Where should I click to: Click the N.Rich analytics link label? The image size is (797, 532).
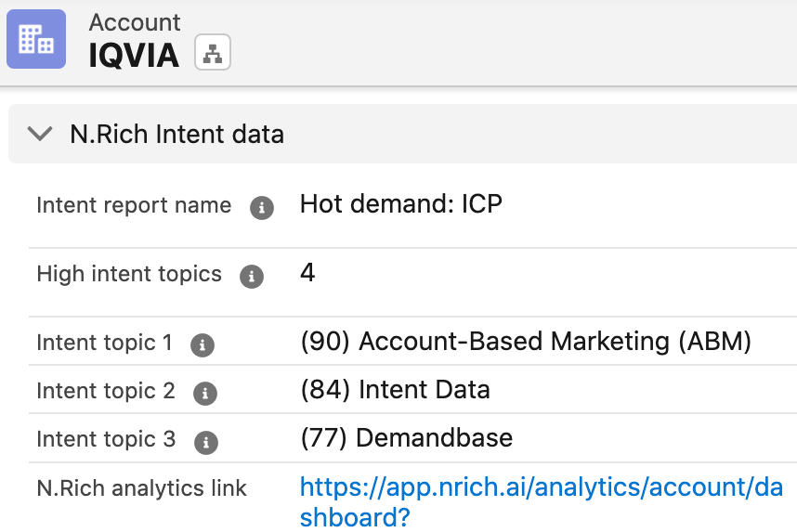141,488
